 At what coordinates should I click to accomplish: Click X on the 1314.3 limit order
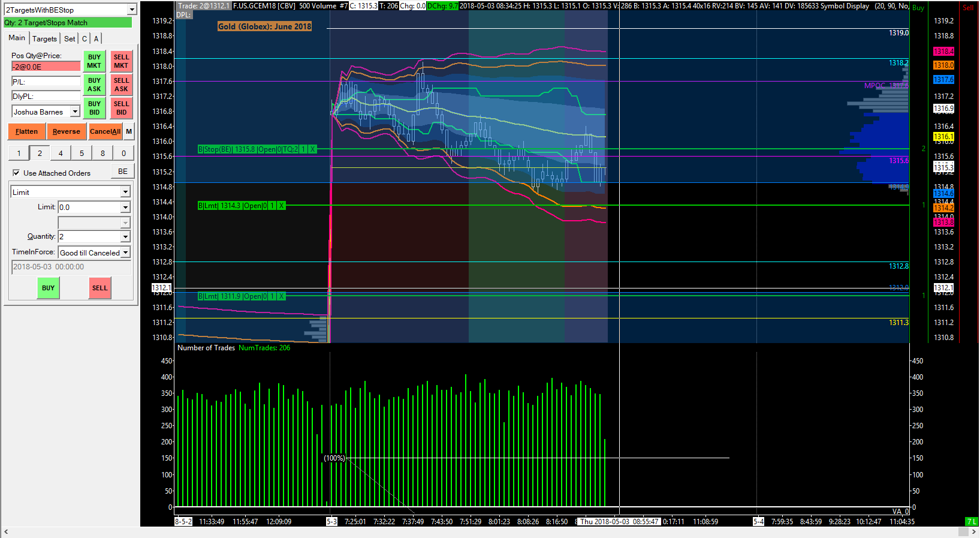[x=281, y=206]
